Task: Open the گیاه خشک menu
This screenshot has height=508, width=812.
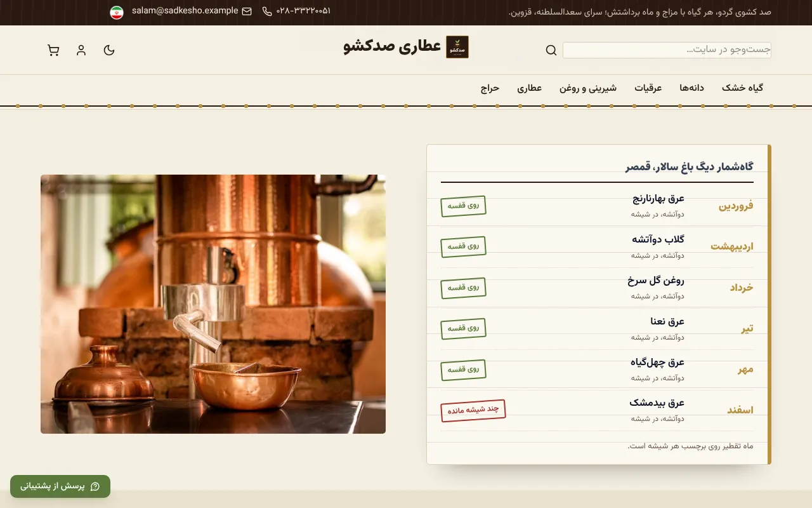Action: (743, 88)
